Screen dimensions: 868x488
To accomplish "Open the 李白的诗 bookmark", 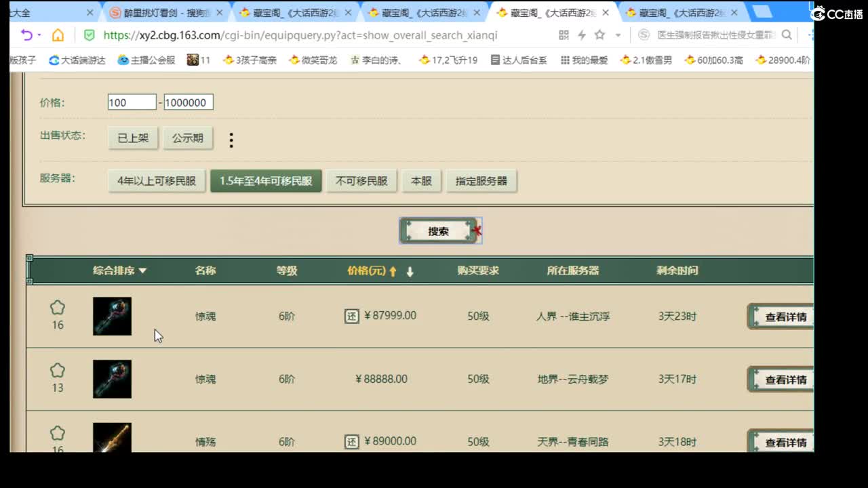I will 376,60.
